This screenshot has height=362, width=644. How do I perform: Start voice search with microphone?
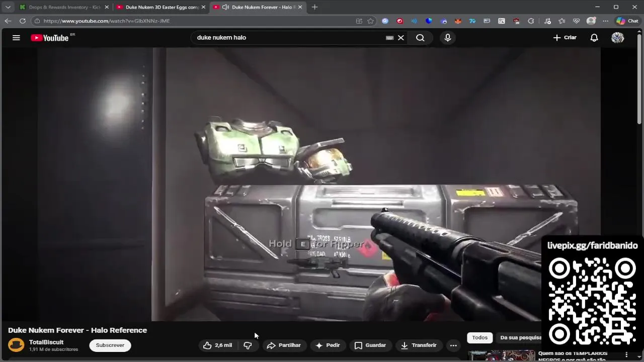448,38
